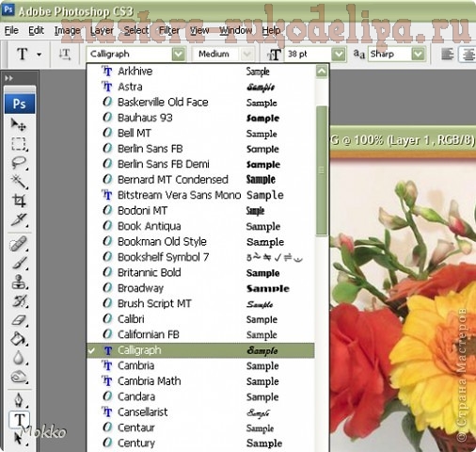Open the Window menu
The height and width of the screenshot is (452, 476).
235,30
